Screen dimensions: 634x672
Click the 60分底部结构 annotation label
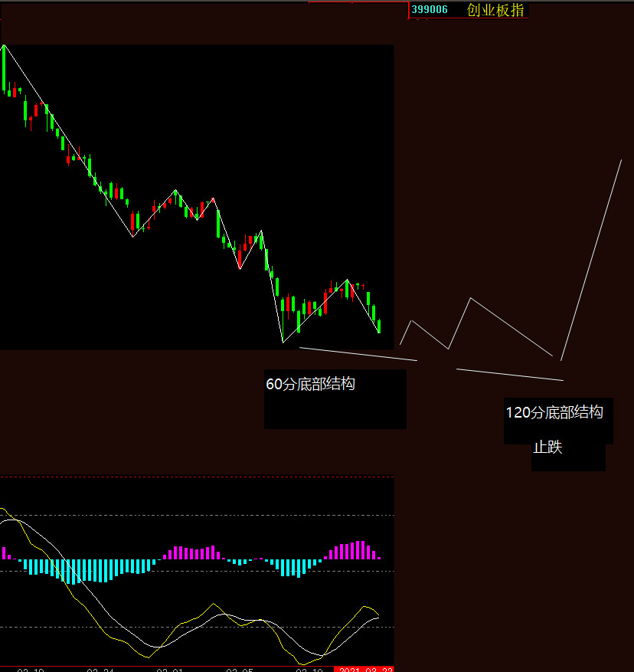(x=311, y=384)
